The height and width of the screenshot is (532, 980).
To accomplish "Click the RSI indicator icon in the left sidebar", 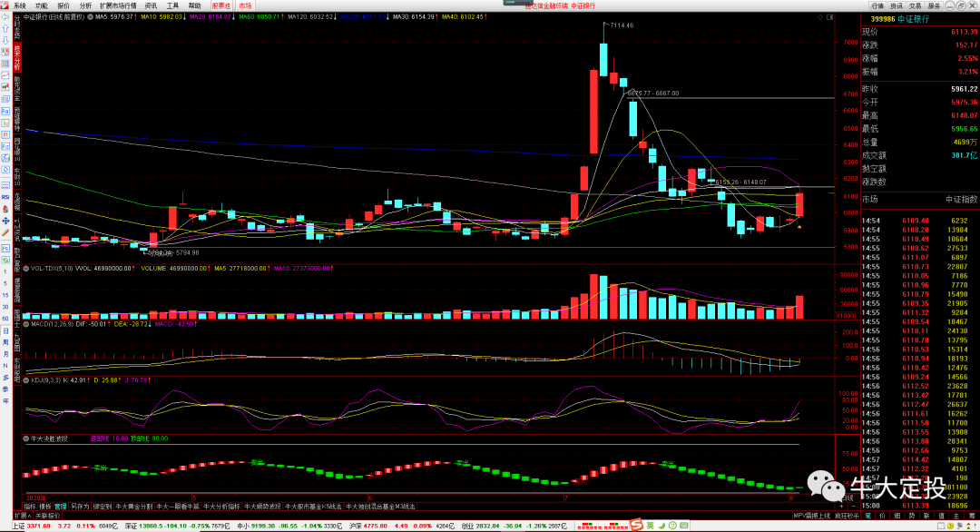I will tap(5, 197).
